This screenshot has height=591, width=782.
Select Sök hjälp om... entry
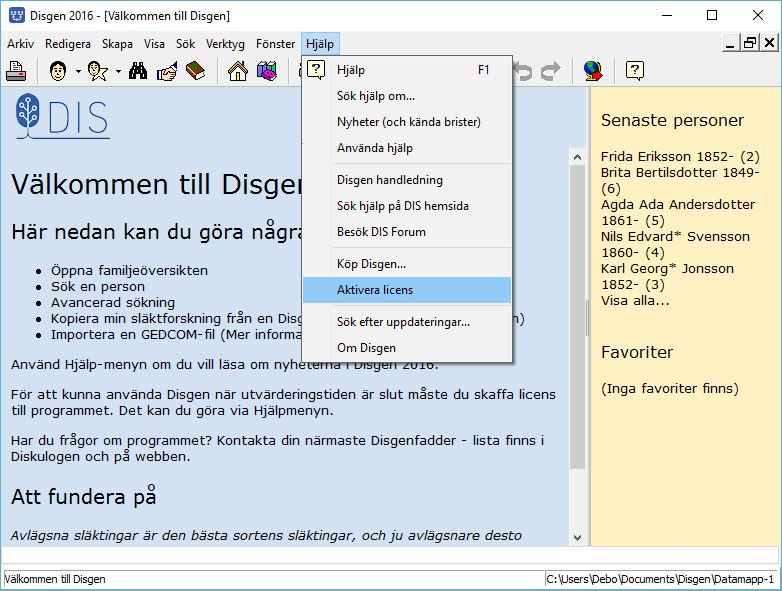point(407,96)
